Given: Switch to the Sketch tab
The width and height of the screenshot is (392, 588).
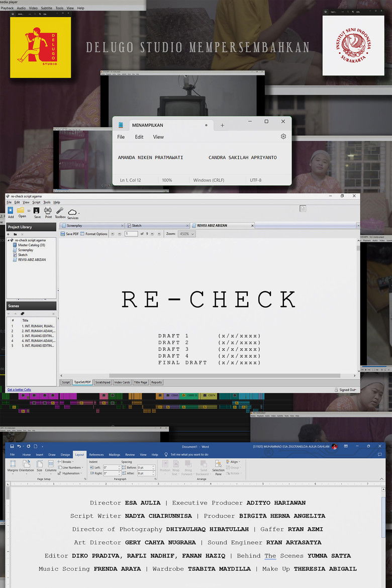Looking at the screenshot, I should [x=137, y=226].
